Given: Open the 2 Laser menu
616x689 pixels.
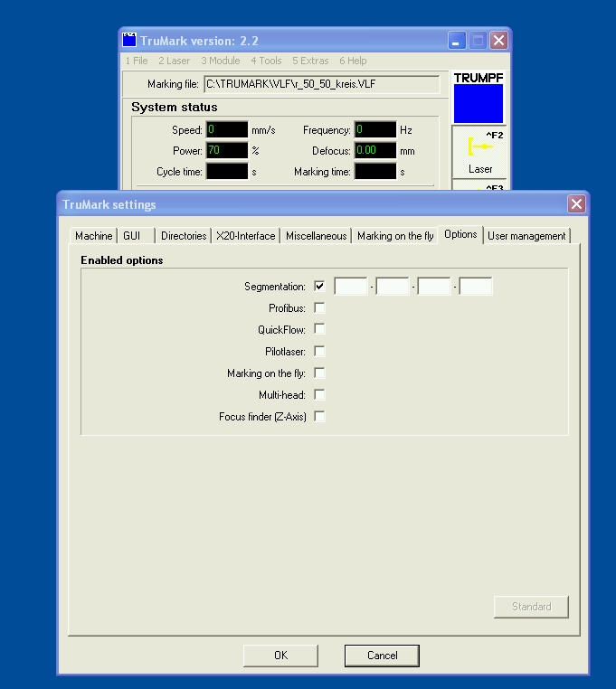Looking at the screenshot, I should click(174, 61).
